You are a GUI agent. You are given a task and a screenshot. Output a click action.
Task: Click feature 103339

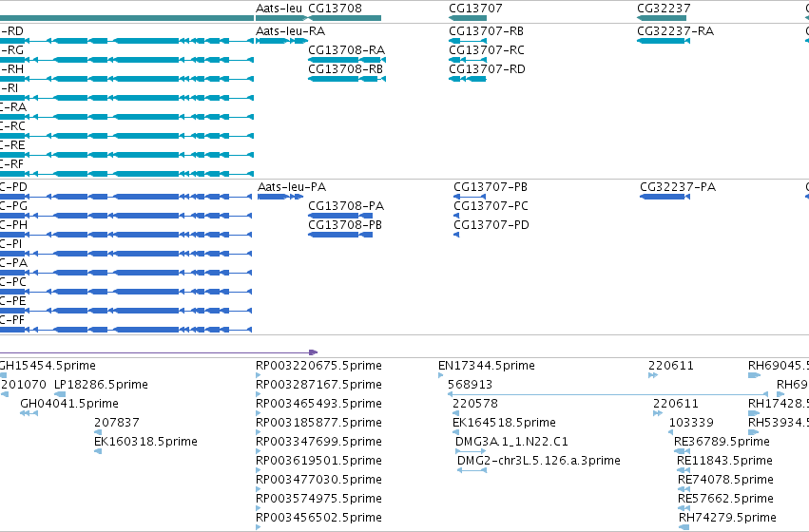click(x=671, y=432)
